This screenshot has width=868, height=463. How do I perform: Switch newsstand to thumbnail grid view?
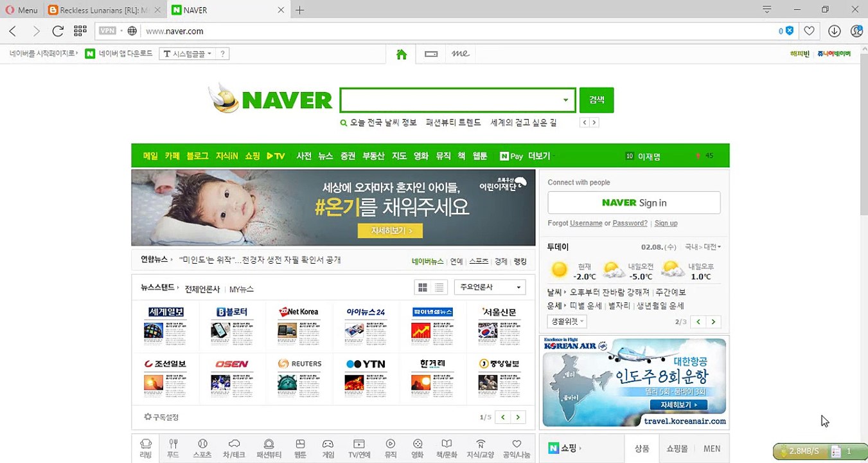pyautogui.click(x=423, y=287)
